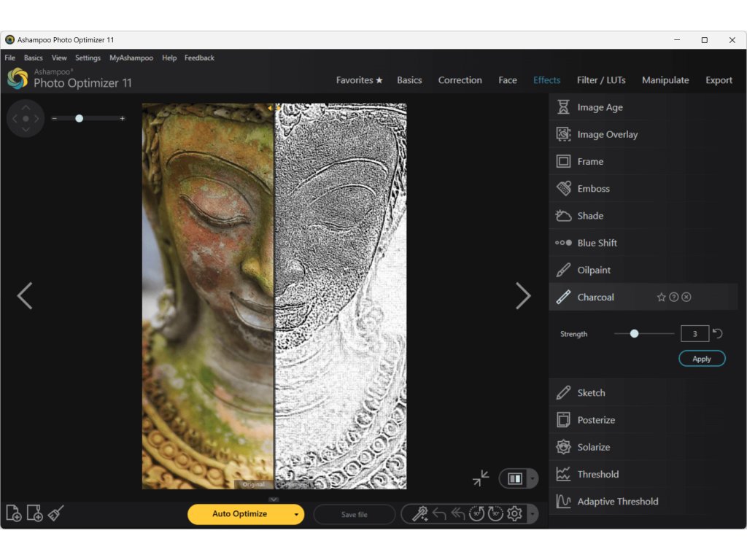Expand the bottom toolbar dropdown arrow after the gear
747x560 pixels.
(532, 514)
